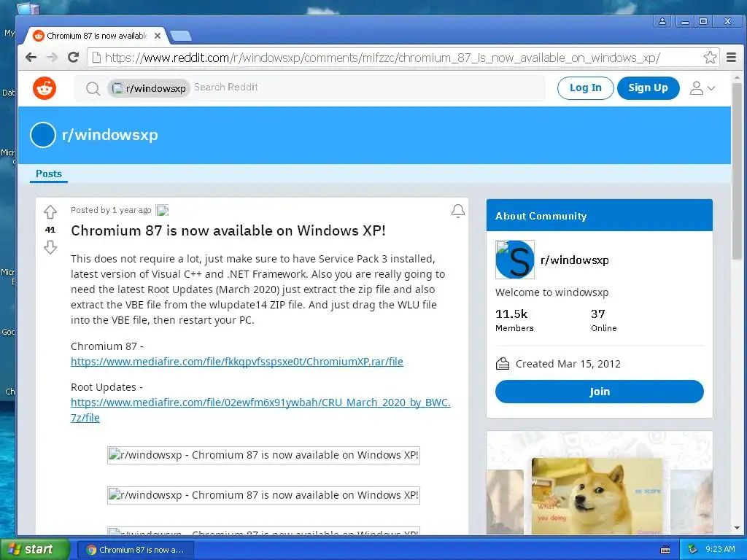Click the Reddit Snoo logo

tap(44, 88)
